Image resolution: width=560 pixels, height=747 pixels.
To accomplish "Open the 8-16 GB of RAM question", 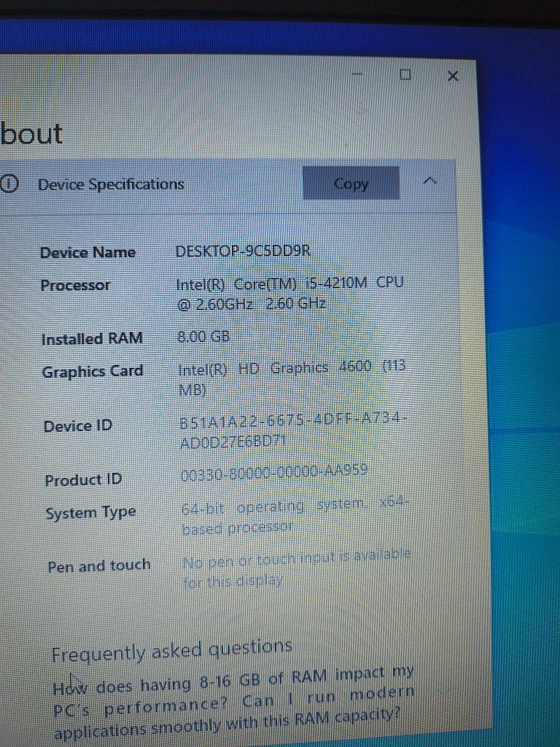I will coord(233,703).
